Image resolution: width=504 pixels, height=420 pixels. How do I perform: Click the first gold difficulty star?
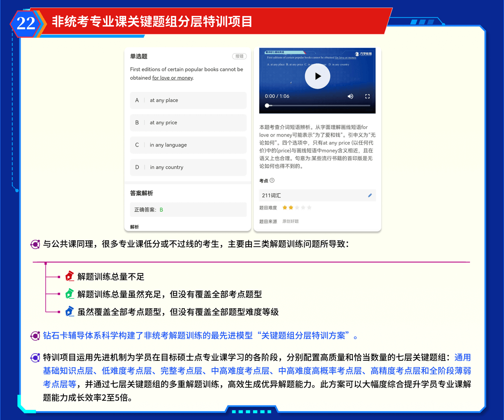click(x=285, y=207)
